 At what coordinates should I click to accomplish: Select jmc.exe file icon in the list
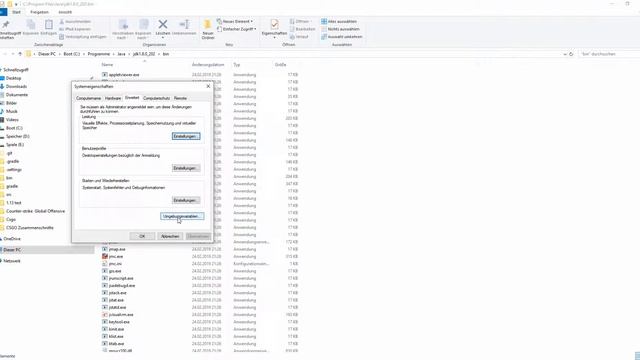(x=105, y=256)
